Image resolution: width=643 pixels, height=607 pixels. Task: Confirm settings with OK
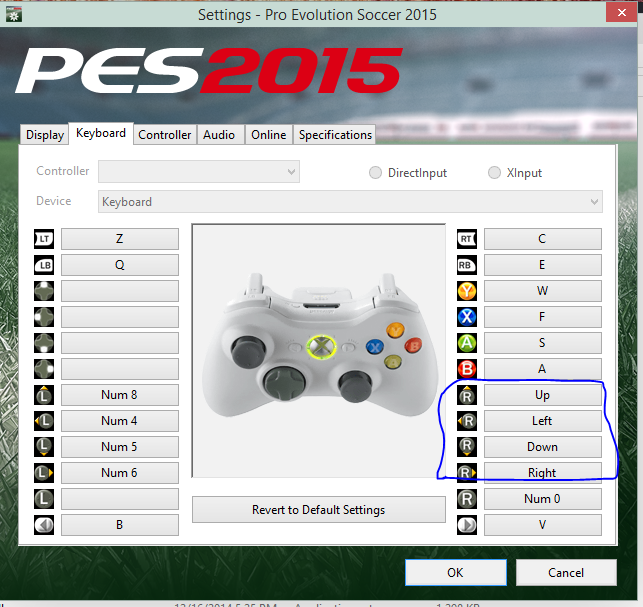click(x=456, y=573)
